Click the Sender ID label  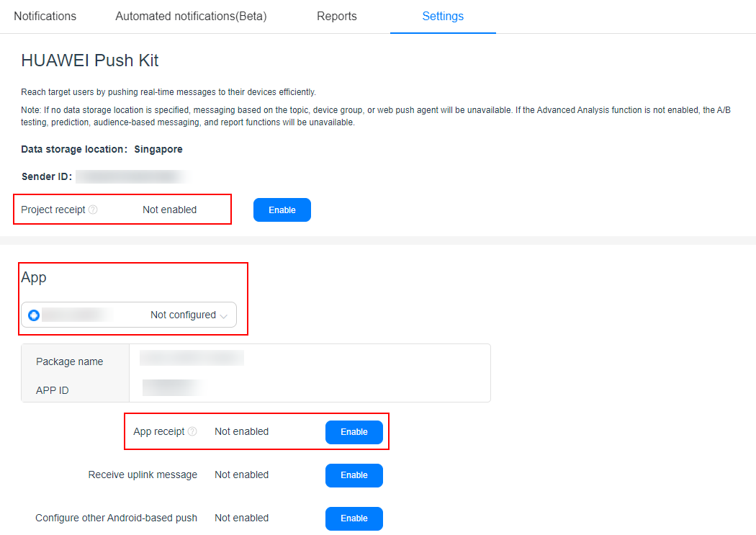click(47, 177)
